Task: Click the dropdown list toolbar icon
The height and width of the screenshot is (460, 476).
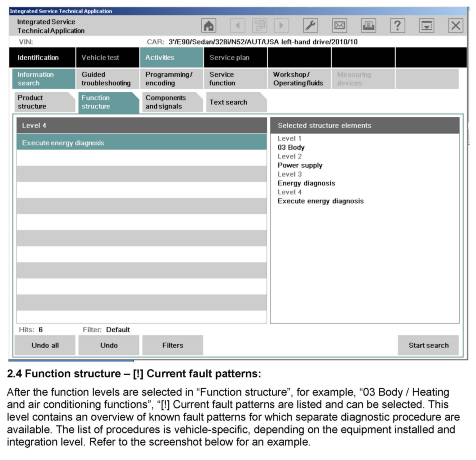Action: (426, 26)
